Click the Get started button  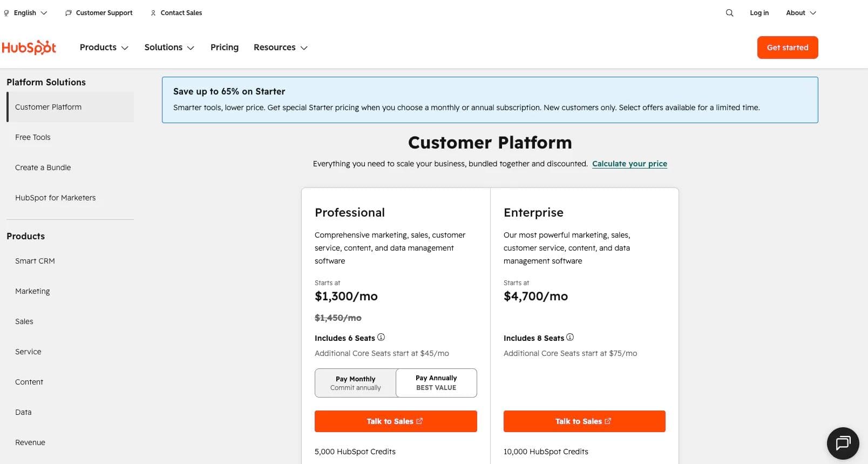pos(788,48)
